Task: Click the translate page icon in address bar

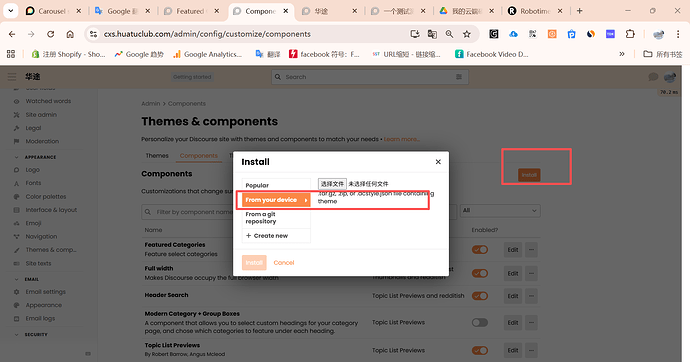Action: (432, 34)
